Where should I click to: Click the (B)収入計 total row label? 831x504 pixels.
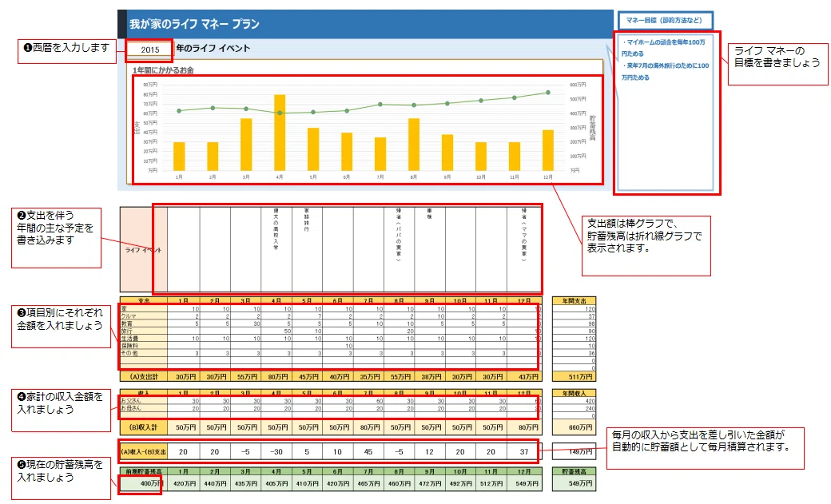coord(144,427)
